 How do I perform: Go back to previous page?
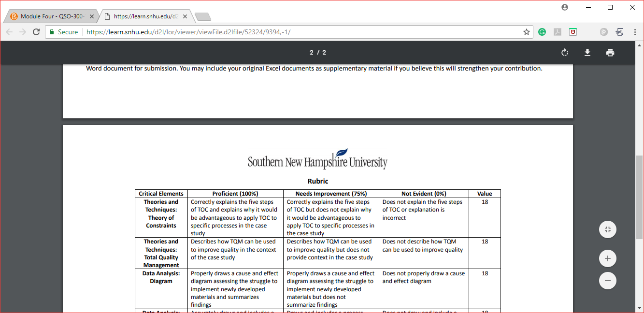point(9,32)
